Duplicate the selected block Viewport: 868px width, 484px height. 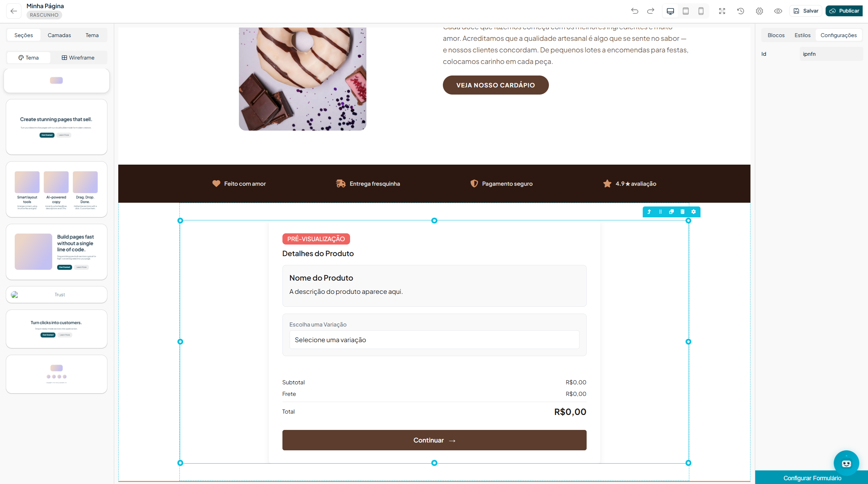[x=672, y=212]
